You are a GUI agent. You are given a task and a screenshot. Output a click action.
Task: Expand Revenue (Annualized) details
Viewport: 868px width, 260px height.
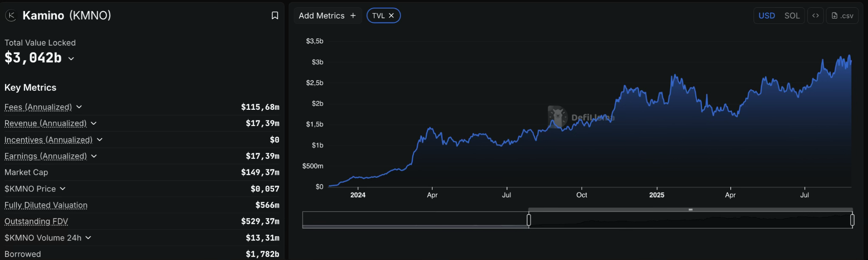coord(94,123)
